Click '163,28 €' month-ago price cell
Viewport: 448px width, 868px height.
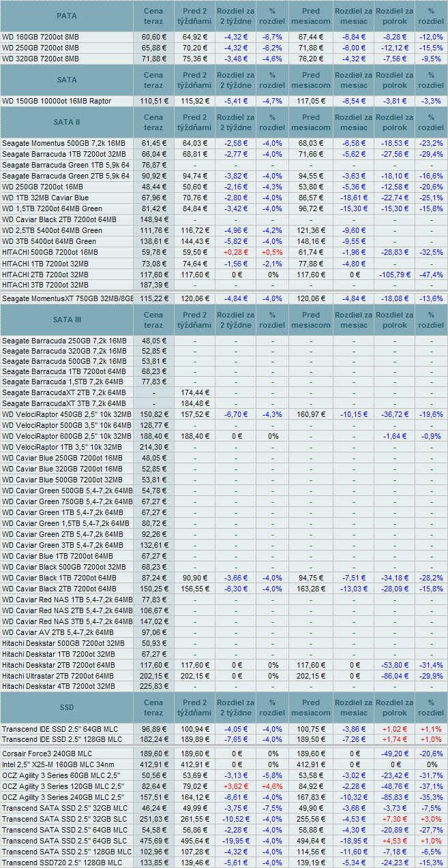coord(310,589)
